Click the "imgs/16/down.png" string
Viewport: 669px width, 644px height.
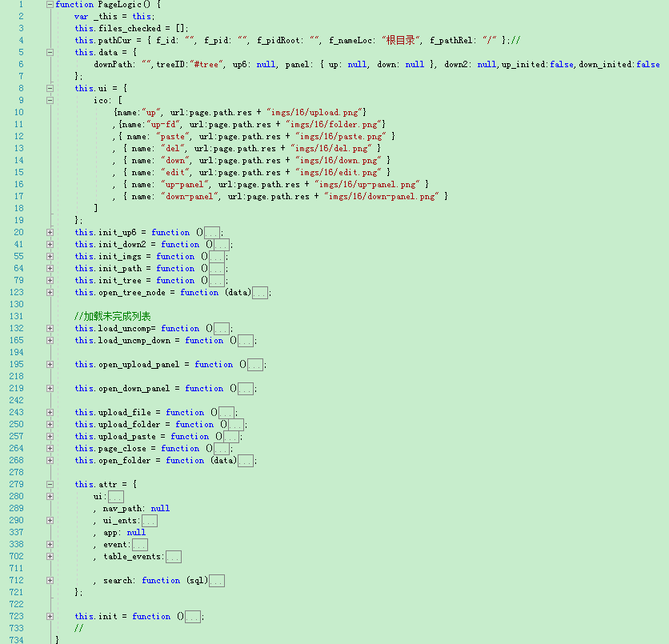coord(339,160)
